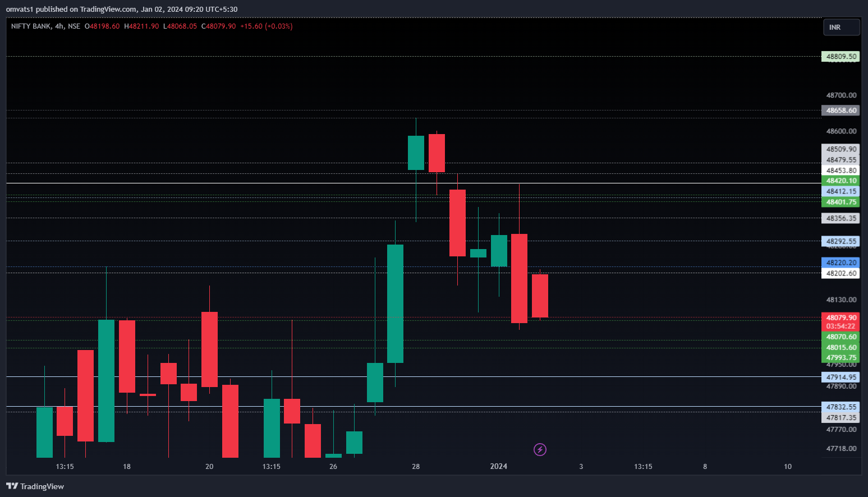
Task: Click the 48130.00 axis value
Action: pos(841,300)
